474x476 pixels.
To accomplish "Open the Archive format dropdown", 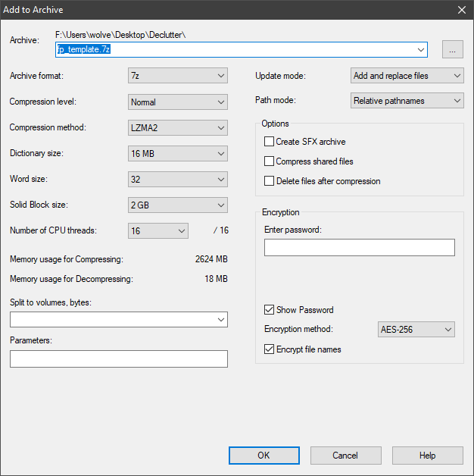I will [178, 76].
